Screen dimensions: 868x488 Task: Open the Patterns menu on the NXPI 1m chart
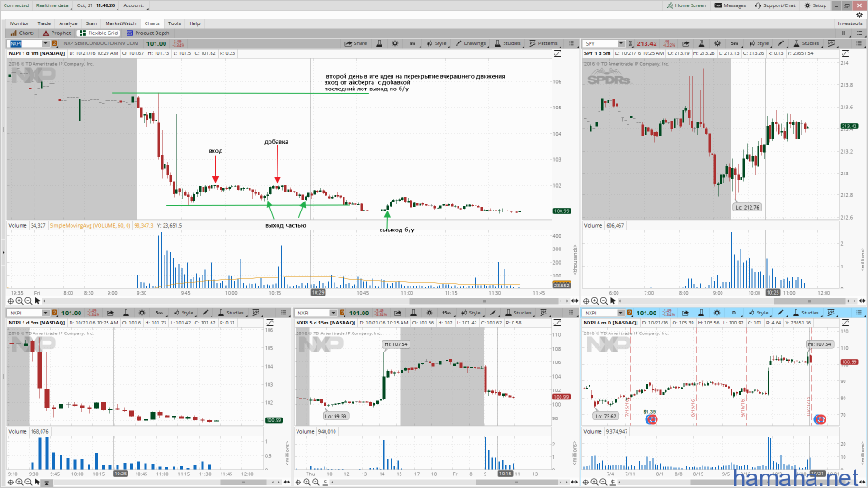[543, 43]
